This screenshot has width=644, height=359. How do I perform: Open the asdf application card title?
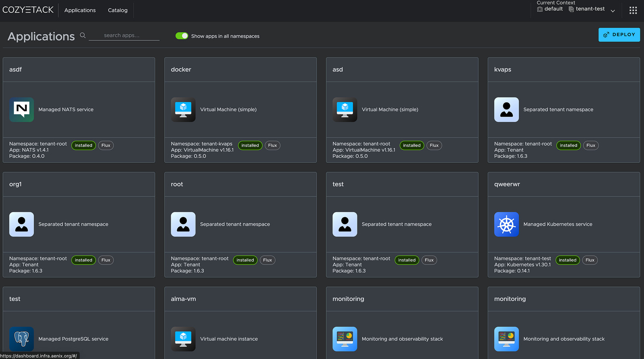[x=15, y=70]
